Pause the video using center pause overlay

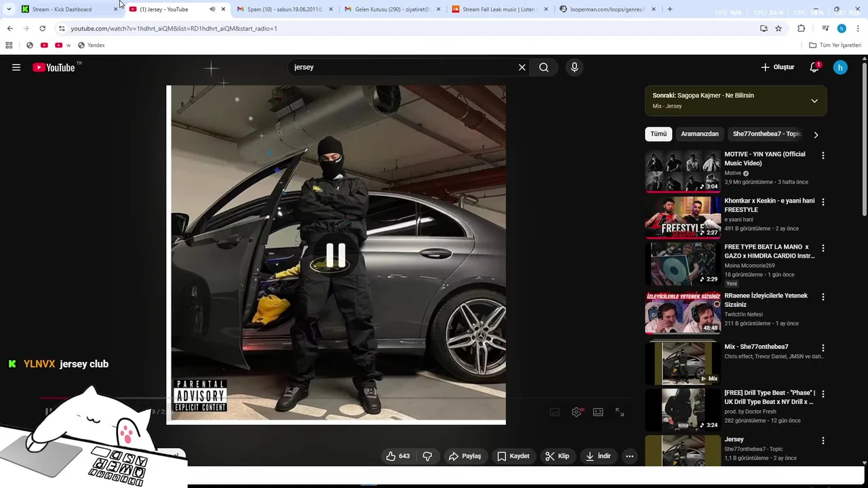click(x=336, y=256)
